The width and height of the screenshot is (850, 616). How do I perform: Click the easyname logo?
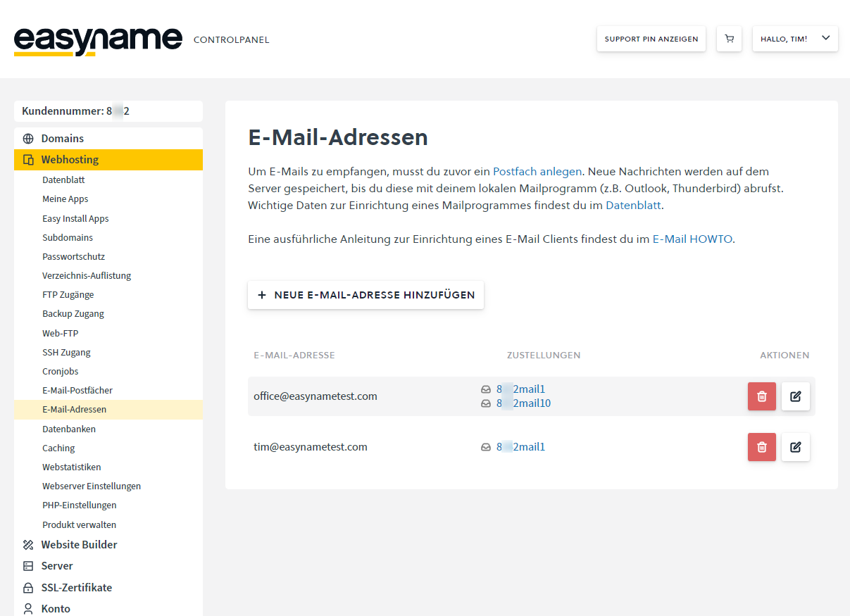pyautogui.click(x=98, y=39)
